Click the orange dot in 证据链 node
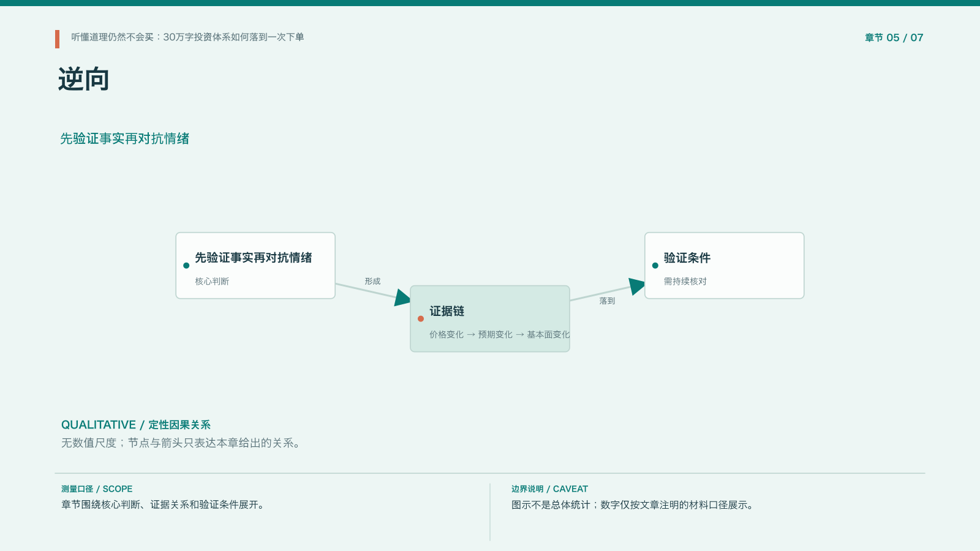The height and width of the screenshot is (551, 980). pos(421,319)
